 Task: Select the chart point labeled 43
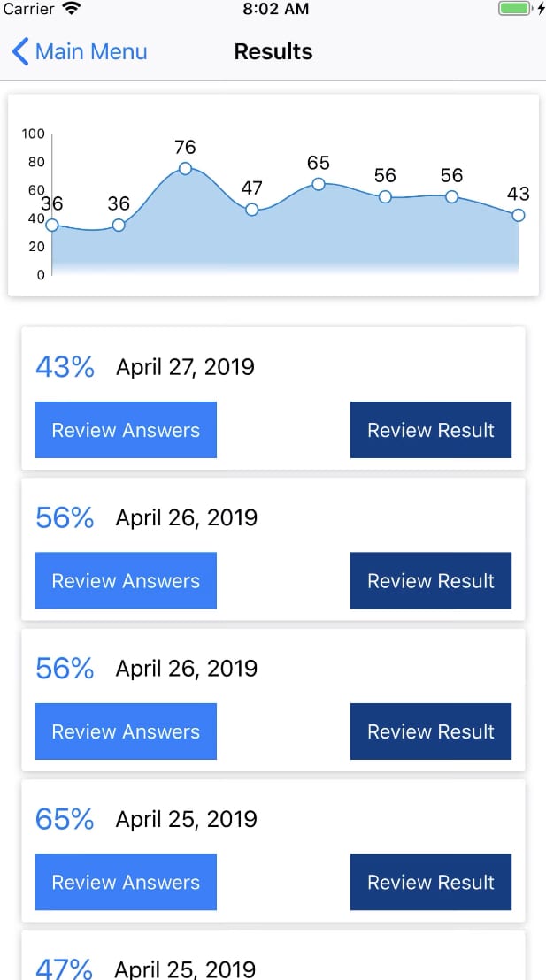(518, 215)
